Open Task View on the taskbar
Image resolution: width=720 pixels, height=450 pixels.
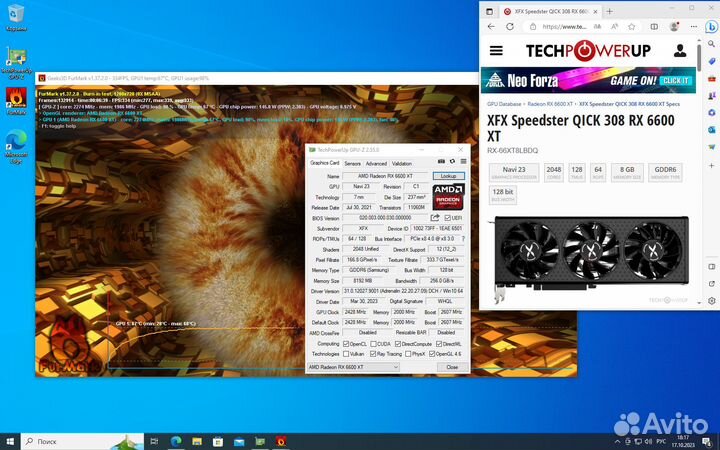pos(154,441)
